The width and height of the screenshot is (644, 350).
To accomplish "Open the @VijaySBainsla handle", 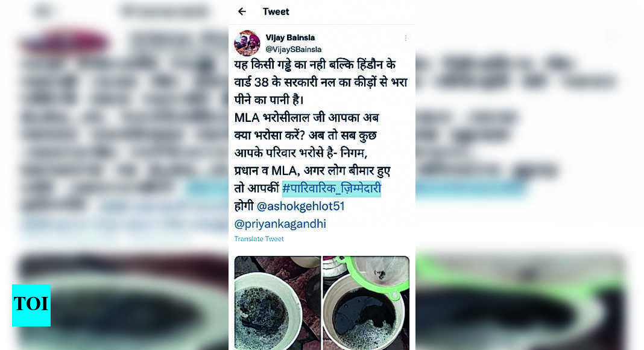I will (293, 49).
